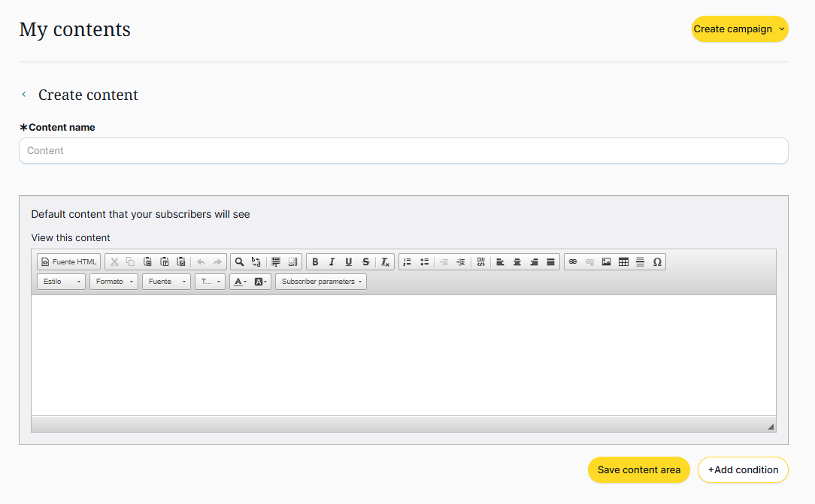Switch to Fuente HTML source view

point(69,262)
